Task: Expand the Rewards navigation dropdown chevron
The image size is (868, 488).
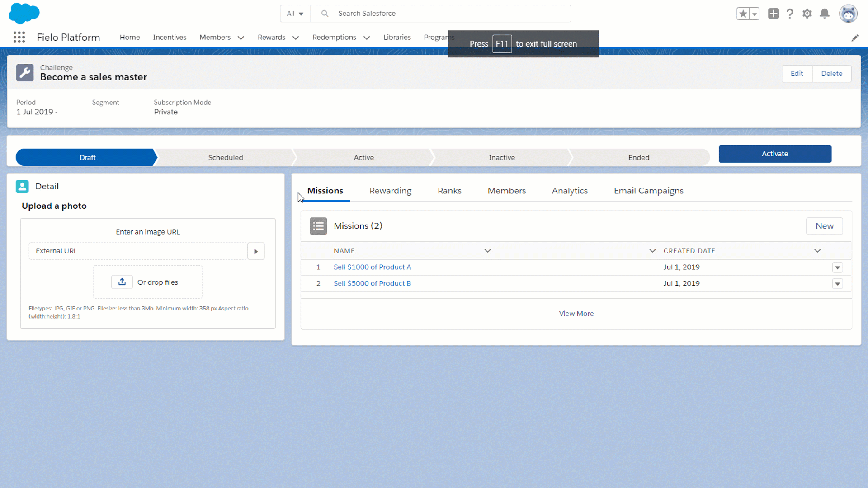Action: [296, 38]
